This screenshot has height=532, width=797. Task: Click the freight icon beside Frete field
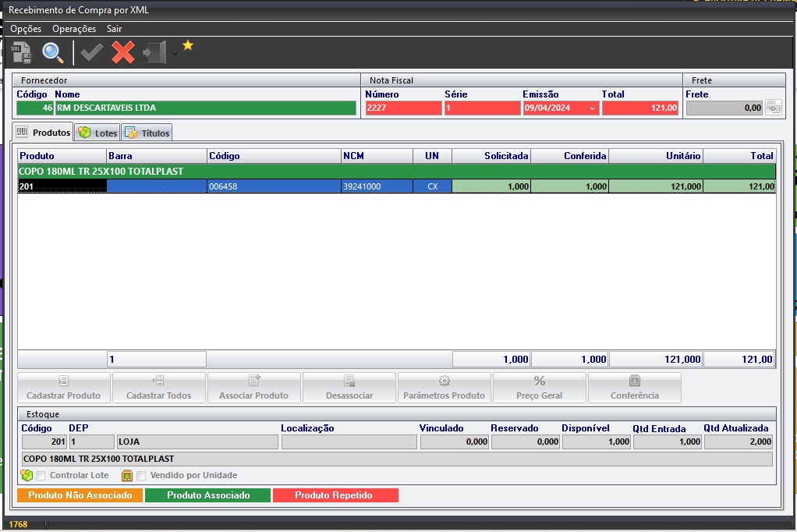tap(774, 108)
